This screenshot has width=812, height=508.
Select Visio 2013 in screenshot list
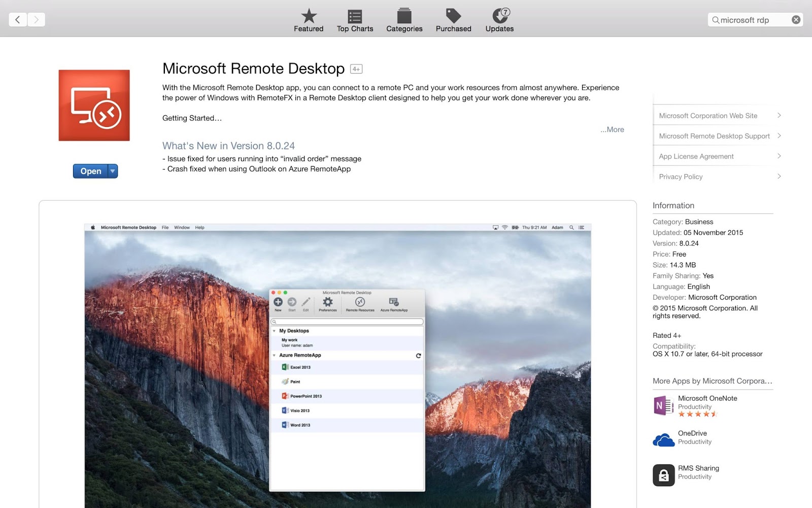coord(347,410)
